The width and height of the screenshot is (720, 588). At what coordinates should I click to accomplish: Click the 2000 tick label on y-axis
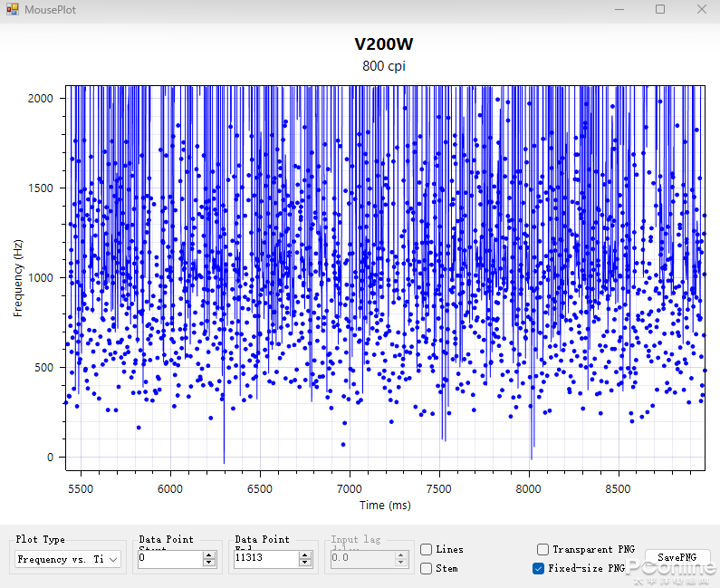[41, 99]
